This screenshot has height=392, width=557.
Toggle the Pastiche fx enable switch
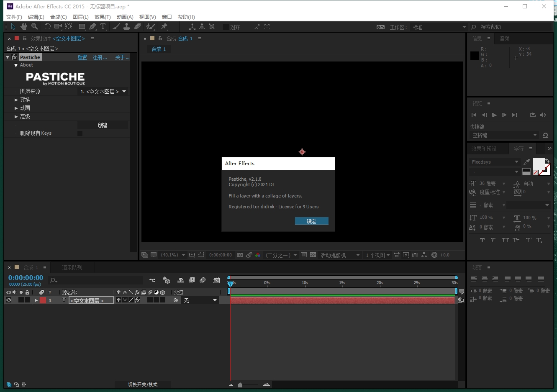pos(14,57)
